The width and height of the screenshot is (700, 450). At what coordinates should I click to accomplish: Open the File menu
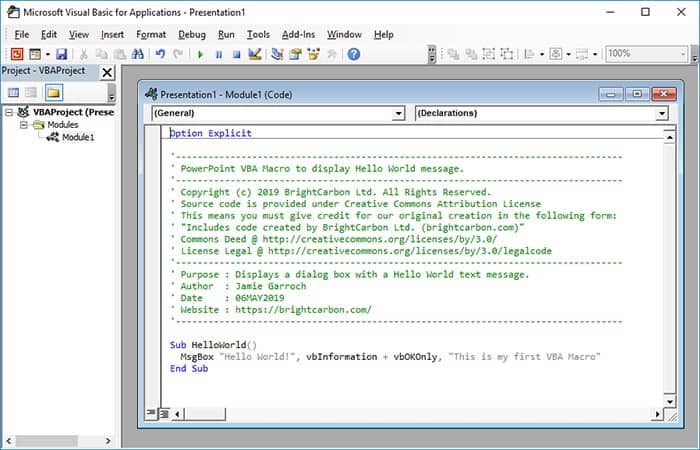pyautogui.click(x=21, y=34)
